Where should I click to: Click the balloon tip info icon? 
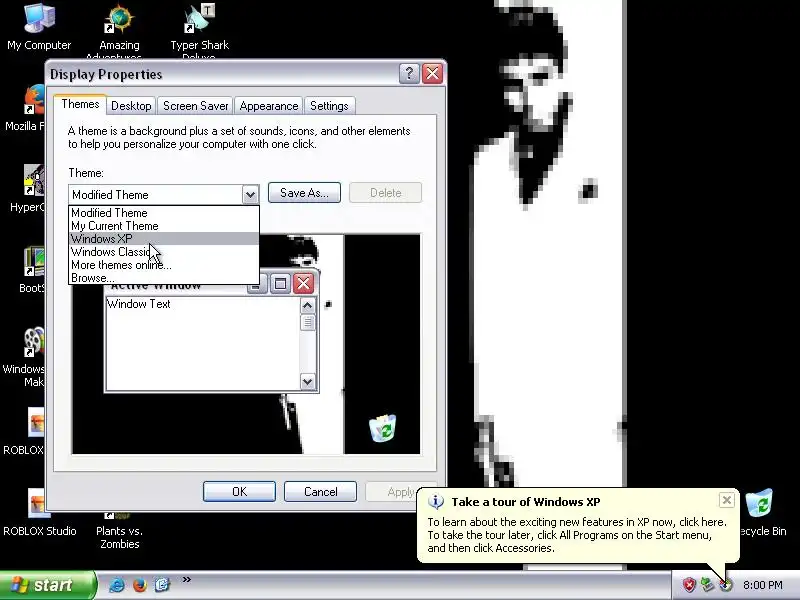click(436, 502)
